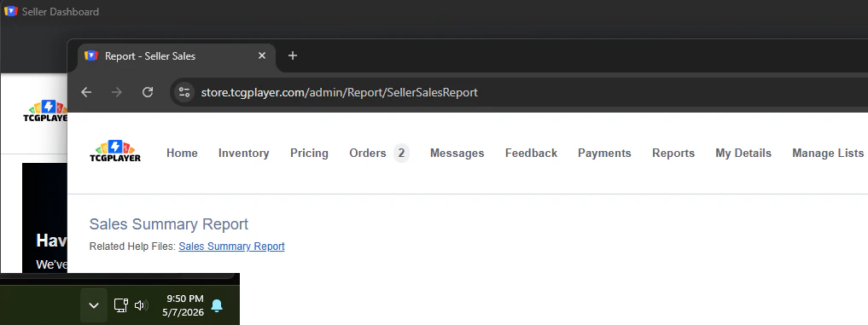Open the My Details menu
Screen dimensions: 868x325
[x=743, y=154]
